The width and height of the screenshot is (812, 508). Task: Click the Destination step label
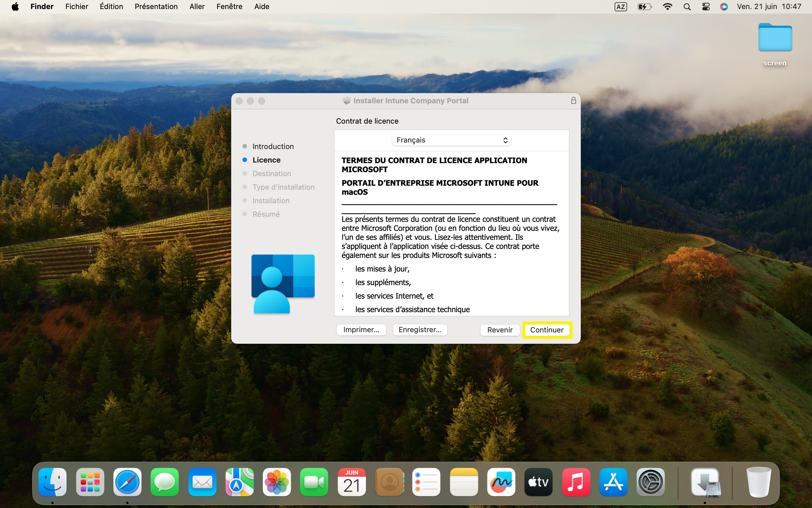[272, 173]
